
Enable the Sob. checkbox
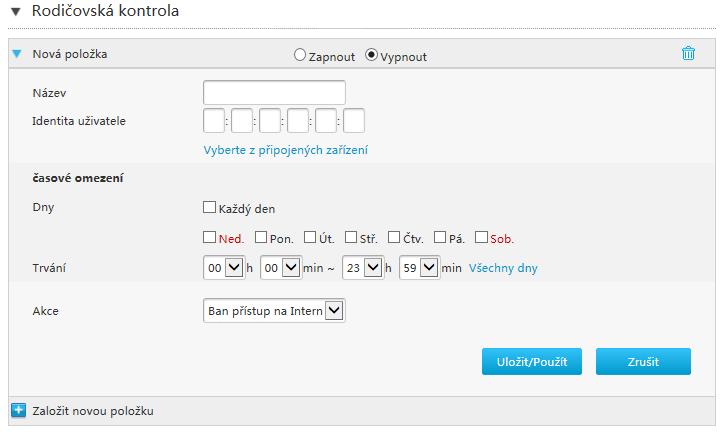(481, 237)
